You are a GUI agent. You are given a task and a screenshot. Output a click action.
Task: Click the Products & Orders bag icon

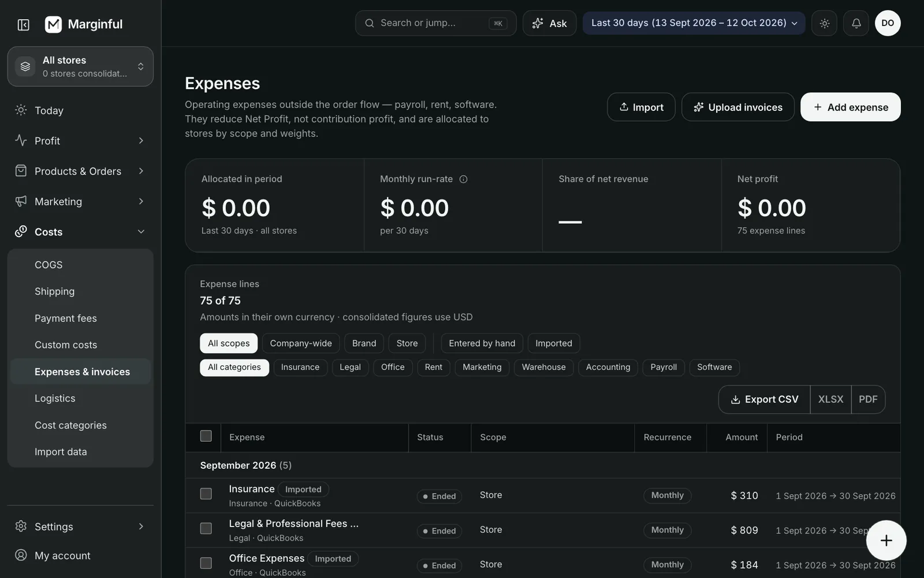click(21, 171)
